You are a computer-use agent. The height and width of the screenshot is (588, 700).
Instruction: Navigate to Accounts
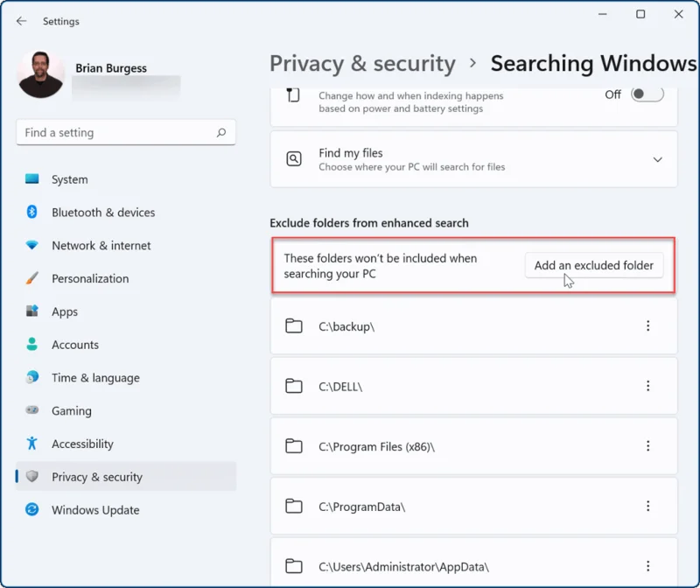coord(126,344)
